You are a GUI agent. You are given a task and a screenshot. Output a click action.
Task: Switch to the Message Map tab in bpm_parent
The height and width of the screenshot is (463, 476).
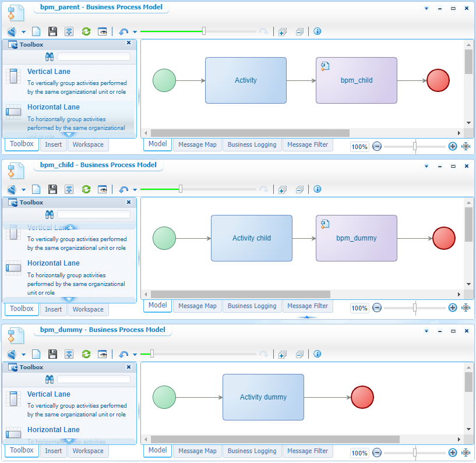coord(197,144)
